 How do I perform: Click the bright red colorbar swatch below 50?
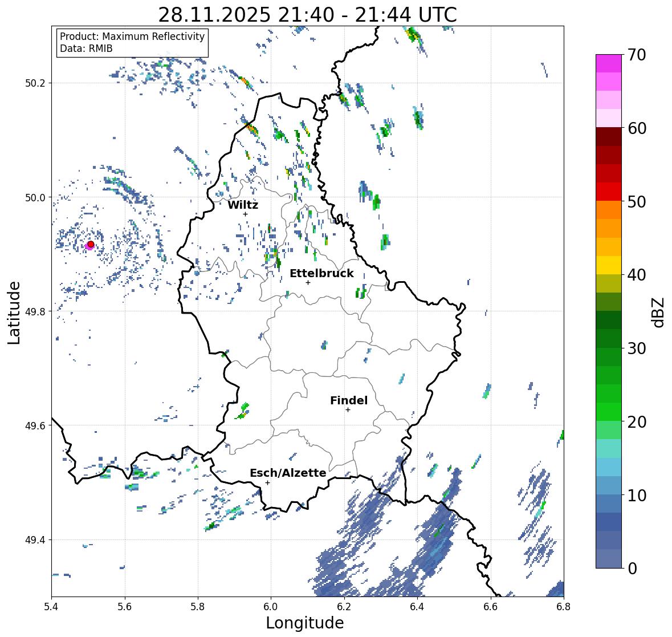tap(609, 192)
